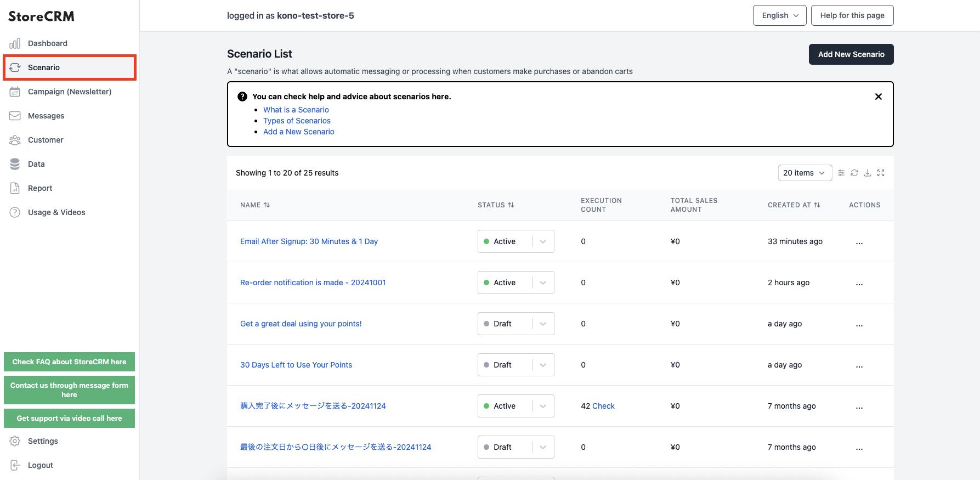Open Campaign (Newsletter) in sidebar
The image size is (980, 480).
click(69, 92)
